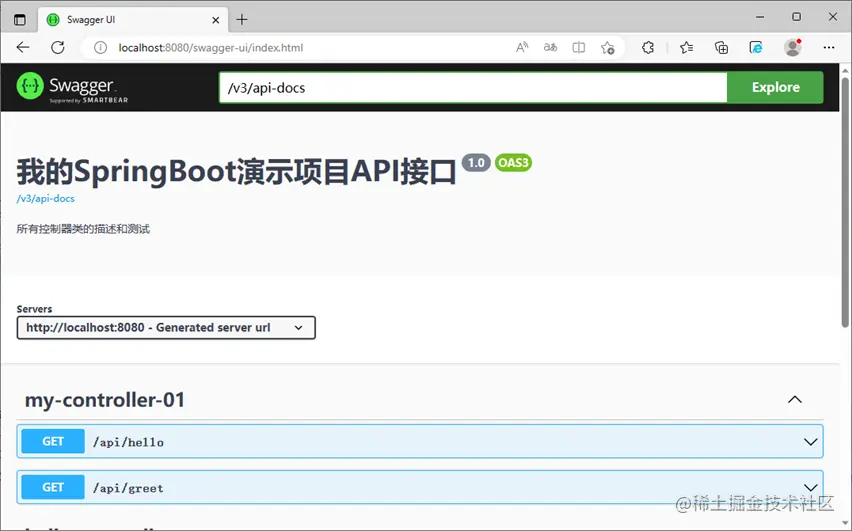Click the my-controller-01 heading
The height and width of the screenshot is (531, 852).
pyautogui.click(x=105, y=400)
